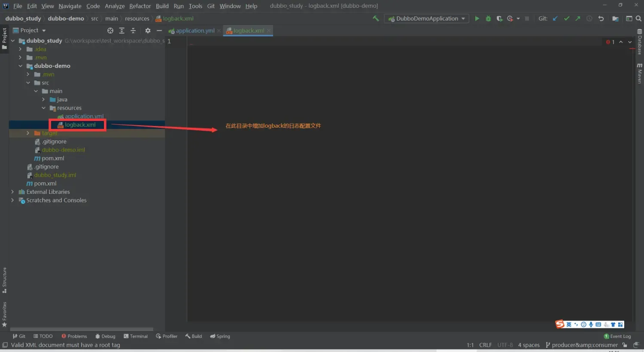Expand the External Libraries node
The width and height of the screenshot is (644, 352).
click(12, 192)
